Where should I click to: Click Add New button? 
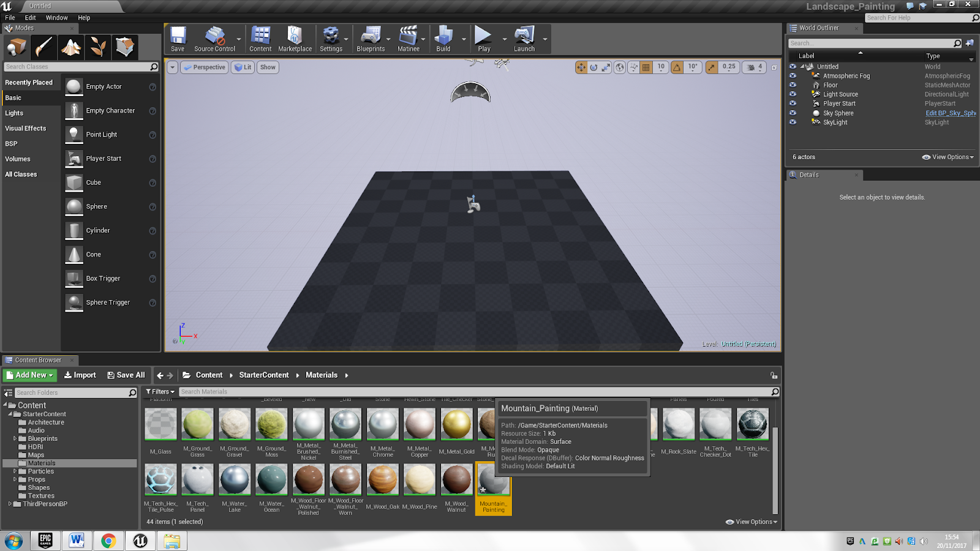click(30, 375)
